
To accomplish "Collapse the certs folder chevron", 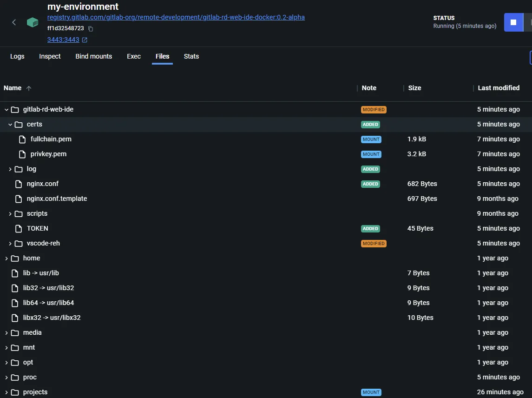I will (x=10, y=125).
